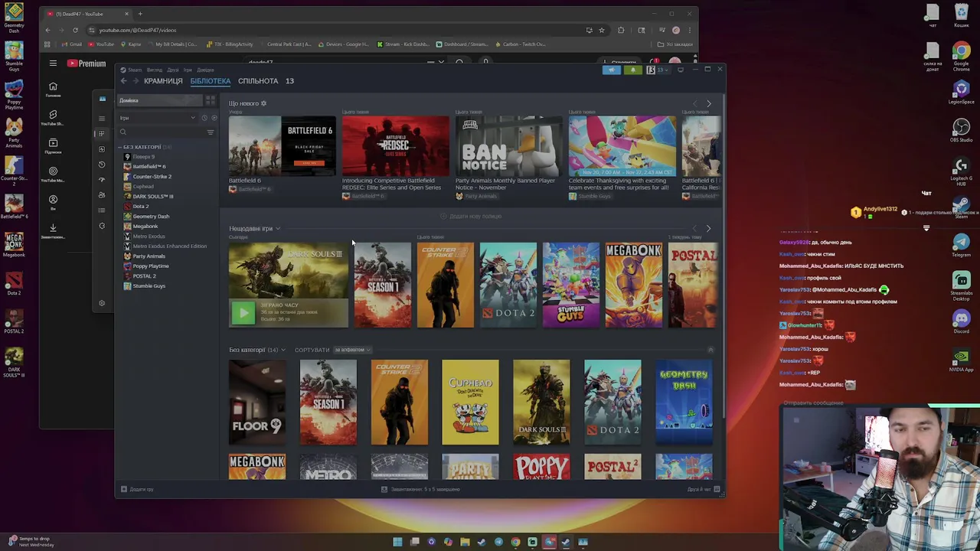Toggle the recent-activity clock filter icon

tap(204, 118)
